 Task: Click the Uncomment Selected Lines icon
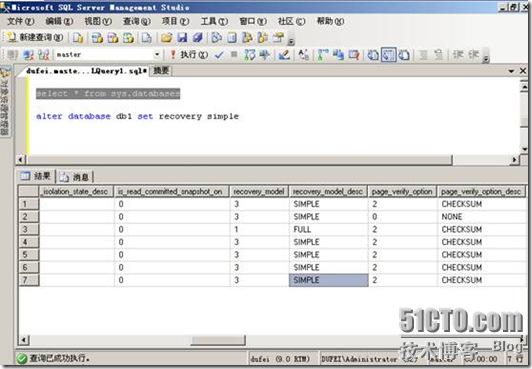[439, 55]
